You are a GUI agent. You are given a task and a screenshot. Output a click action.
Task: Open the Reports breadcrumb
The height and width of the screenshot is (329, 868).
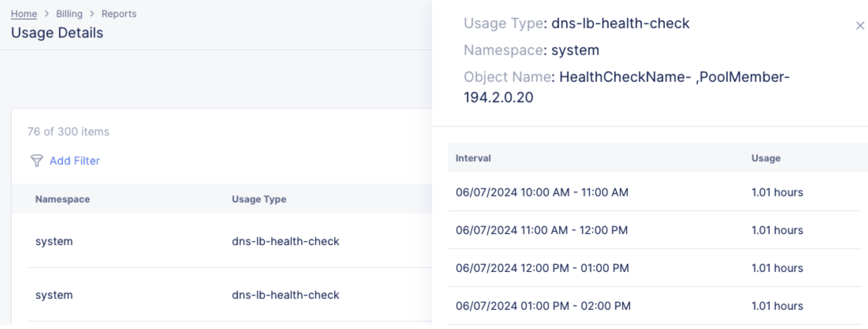[x=119, y=14]
